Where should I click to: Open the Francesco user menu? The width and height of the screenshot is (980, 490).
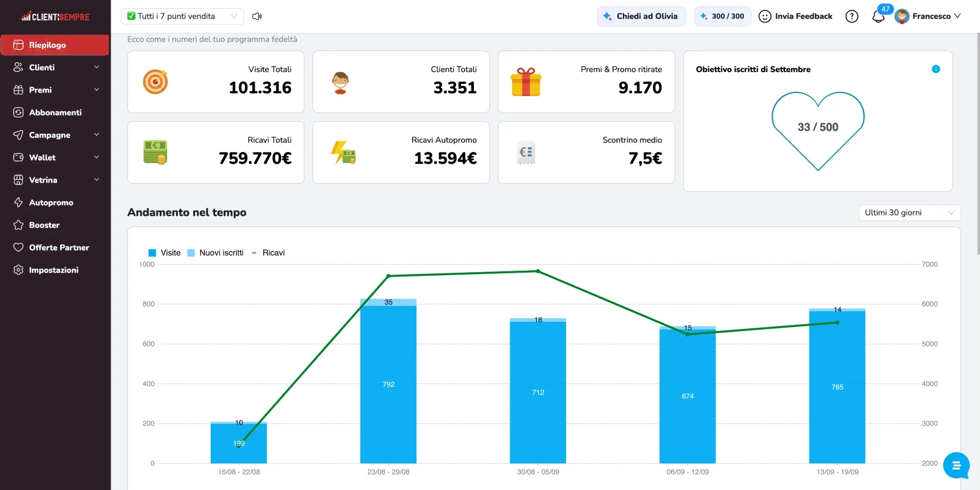click(x=928, y=16)
